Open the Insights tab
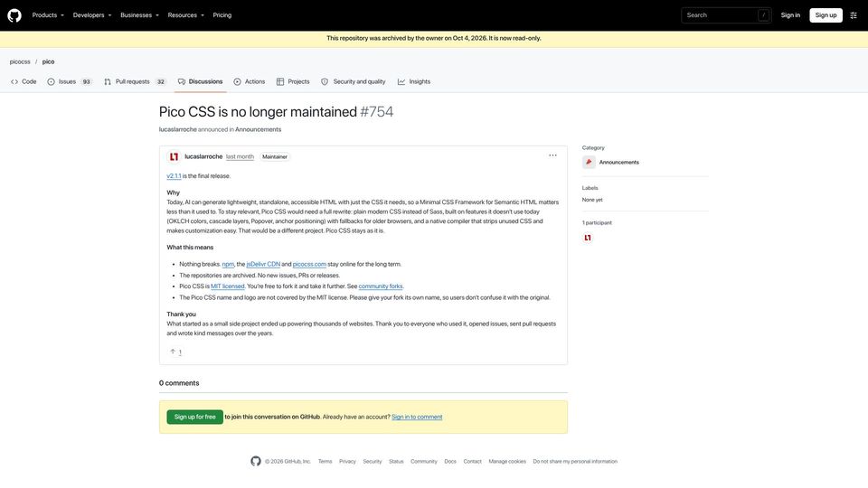 point(414,81)
